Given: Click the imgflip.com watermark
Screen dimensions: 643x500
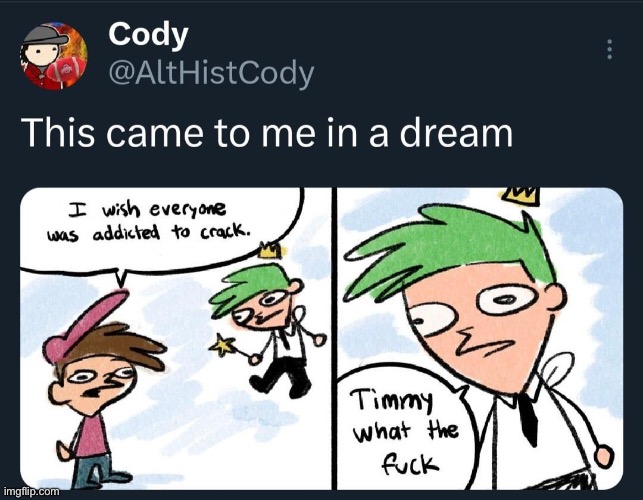Looking at the screenshot, I should click(31, 491).
